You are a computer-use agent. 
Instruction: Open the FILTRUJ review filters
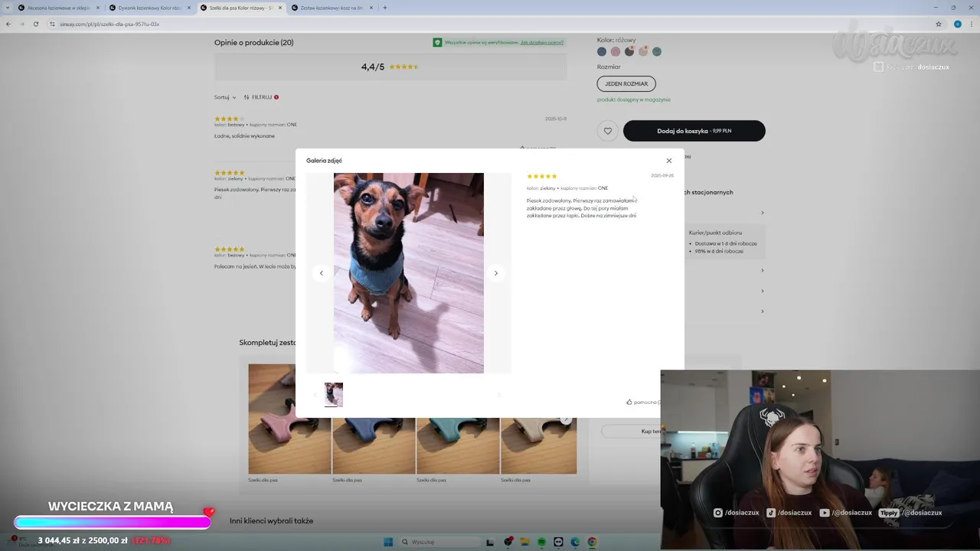coord(261,97)
